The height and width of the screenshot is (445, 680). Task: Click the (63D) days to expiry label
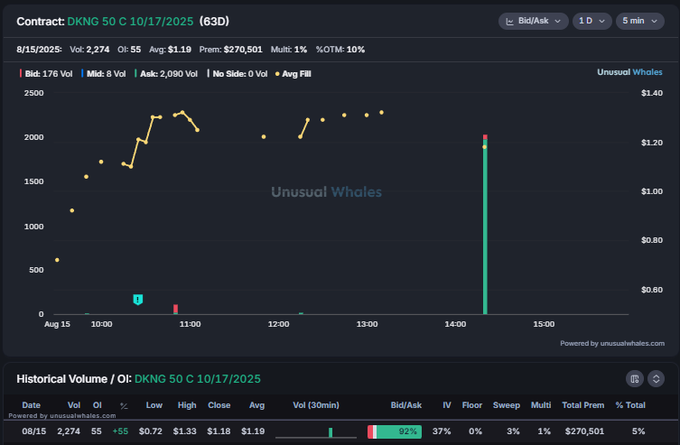tap(214, 21)
